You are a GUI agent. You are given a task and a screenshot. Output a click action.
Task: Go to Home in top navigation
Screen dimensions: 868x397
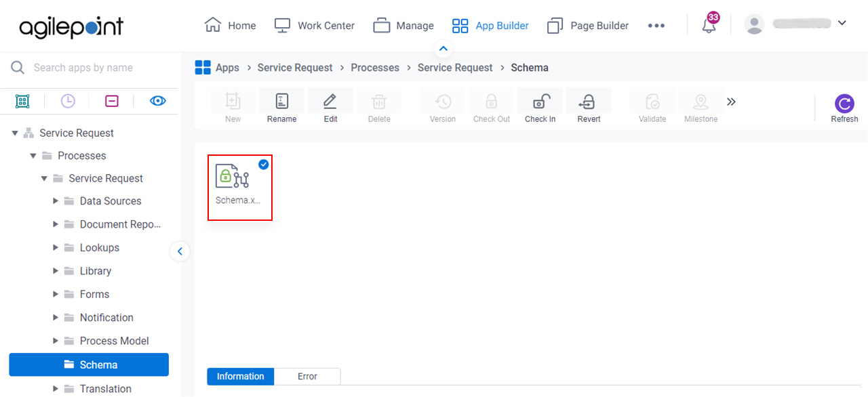point(231,26)
